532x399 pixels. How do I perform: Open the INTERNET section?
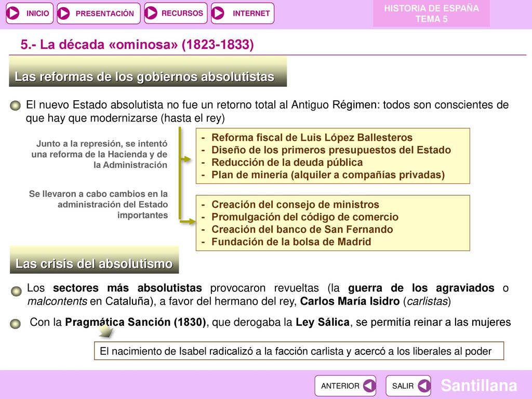(242, 13)
